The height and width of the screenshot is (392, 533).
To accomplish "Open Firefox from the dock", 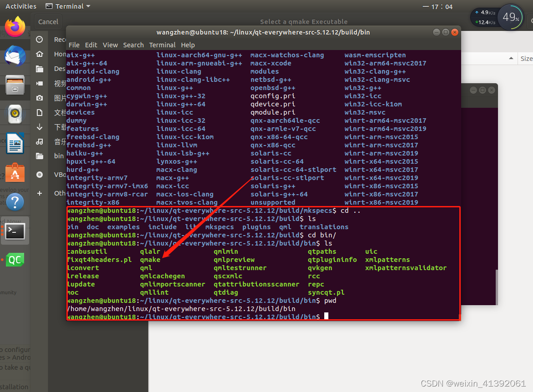I will click(15, 27).
